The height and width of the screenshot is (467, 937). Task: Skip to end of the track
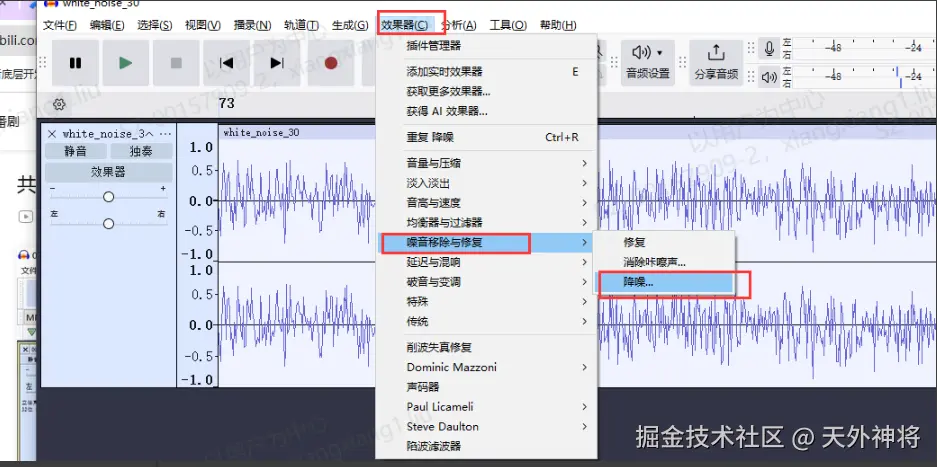tap(277, 63)
